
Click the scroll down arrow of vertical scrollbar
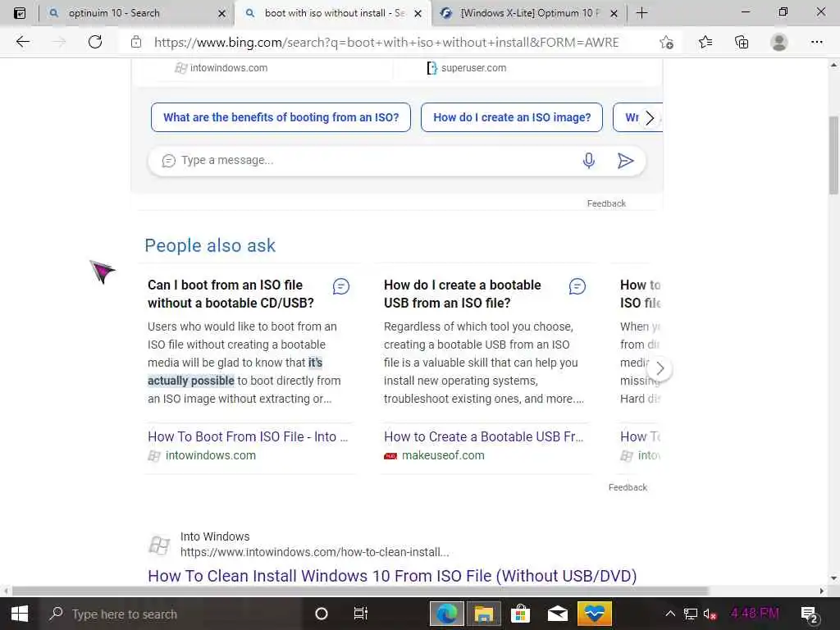pyautogui.click(x=833, y=578)
